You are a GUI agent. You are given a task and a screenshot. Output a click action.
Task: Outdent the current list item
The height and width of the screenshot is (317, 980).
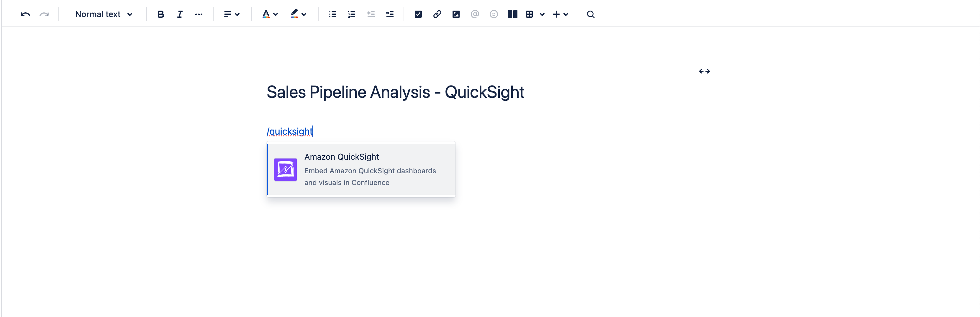click(371, 14)
